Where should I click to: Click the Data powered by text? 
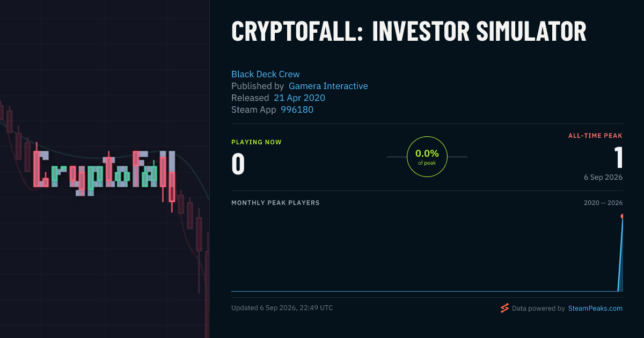538,308
